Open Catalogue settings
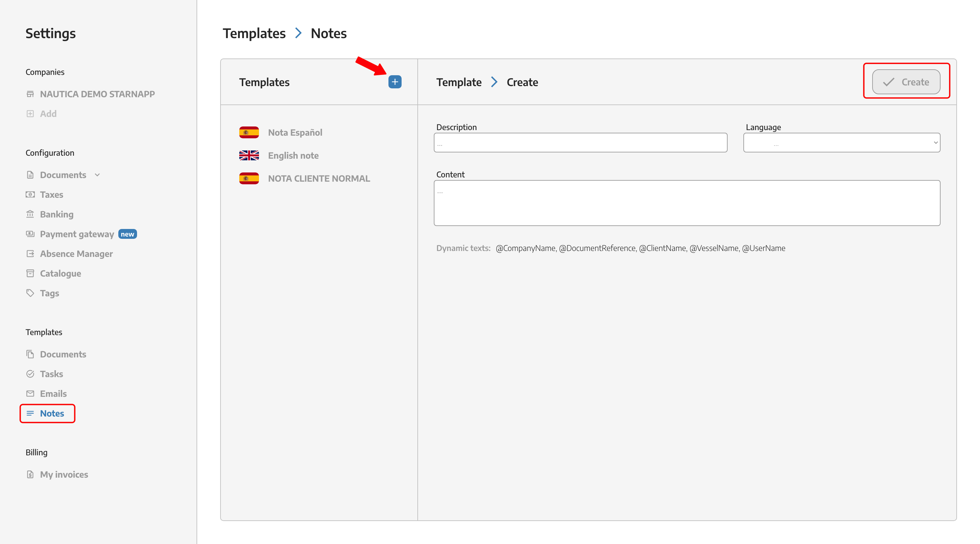 pyautogui.click(x=60, y=273)
